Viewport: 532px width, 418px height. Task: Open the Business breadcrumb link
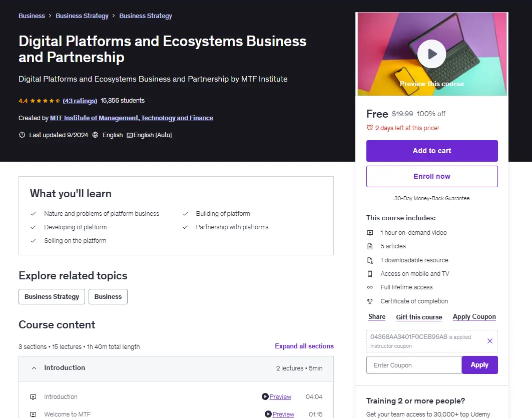[32, 16]
